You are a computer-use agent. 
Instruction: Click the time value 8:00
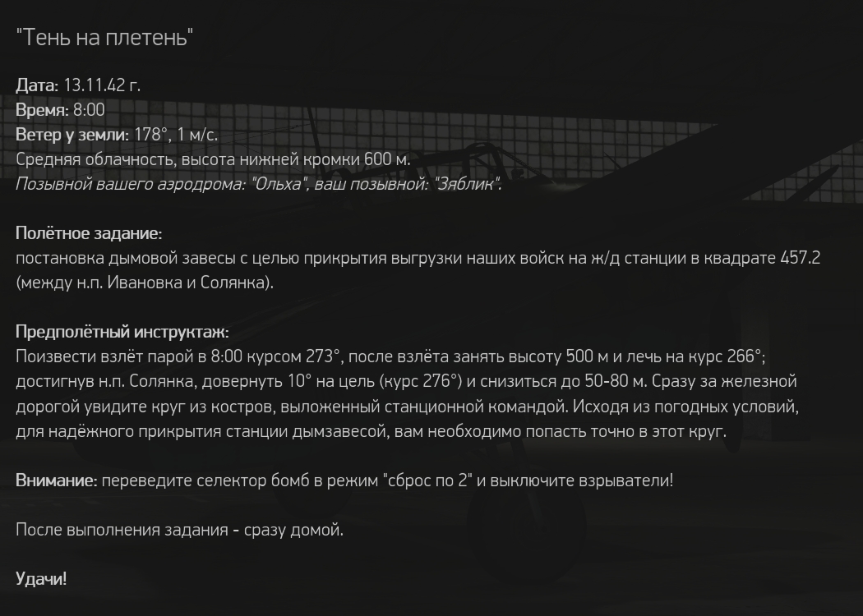89,110
